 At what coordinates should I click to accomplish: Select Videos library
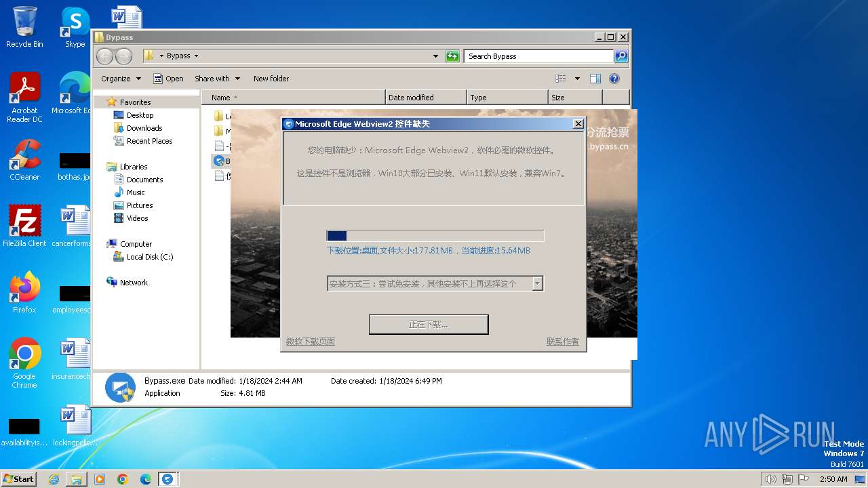pyautogui.click(x=137, y=218)
